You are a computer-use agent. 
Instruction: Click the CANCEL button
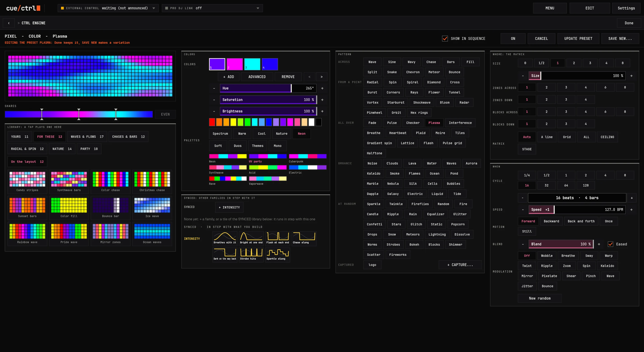[x=541, y=39]
